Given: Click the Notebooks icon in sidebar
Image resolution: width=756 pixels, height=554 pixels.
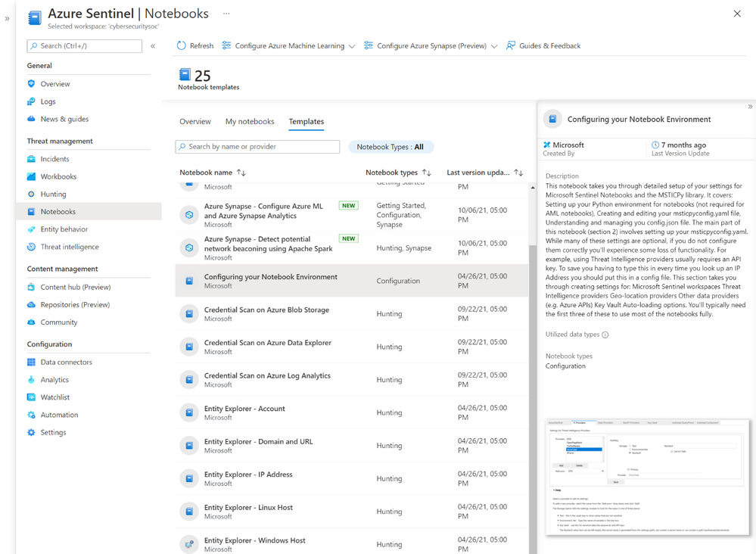Looking at the screenshot, I should coord(31,212).
